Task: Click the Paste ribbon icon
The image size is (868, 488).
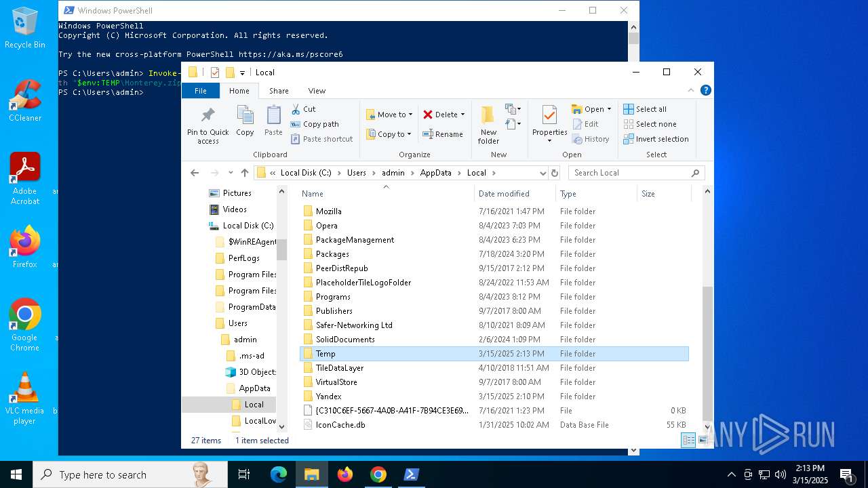Action: point(273,115)
